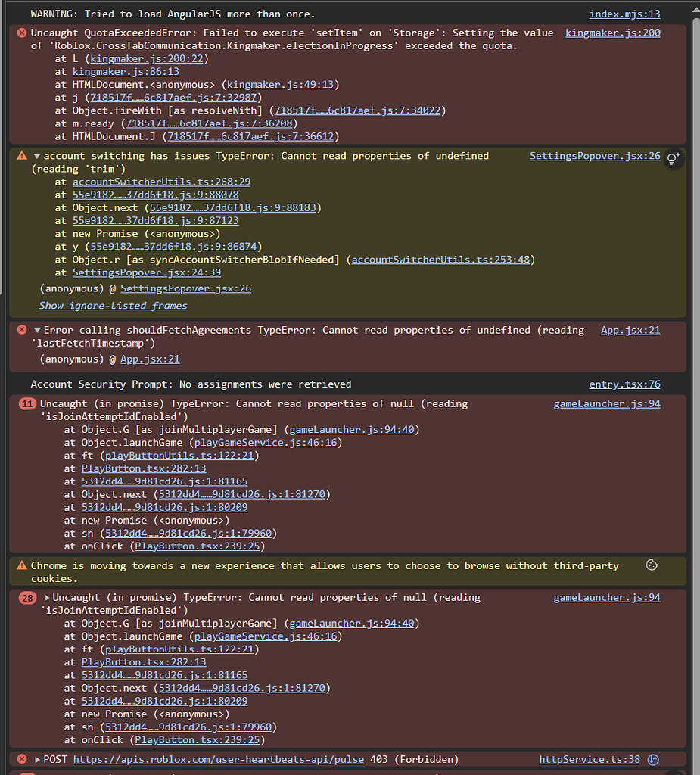
Task: Open the user-heartbeats-api pulse URL
Action: (219, 759)
